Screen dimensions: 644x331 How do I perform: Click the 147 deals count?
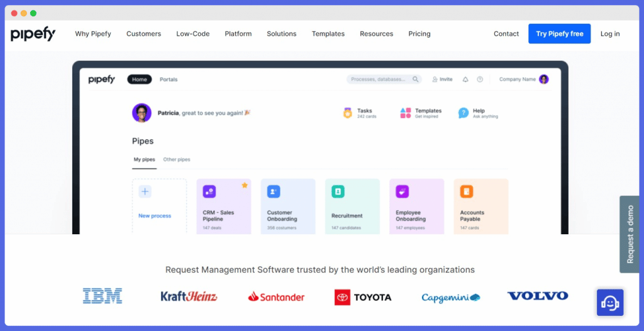pos(212,227)
